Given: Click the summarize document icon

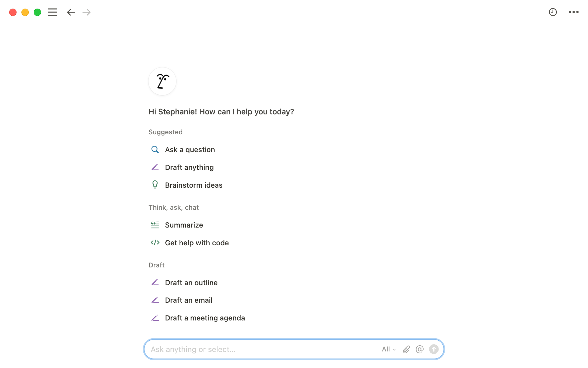Looking at the screenshot, I should (155, 225).
